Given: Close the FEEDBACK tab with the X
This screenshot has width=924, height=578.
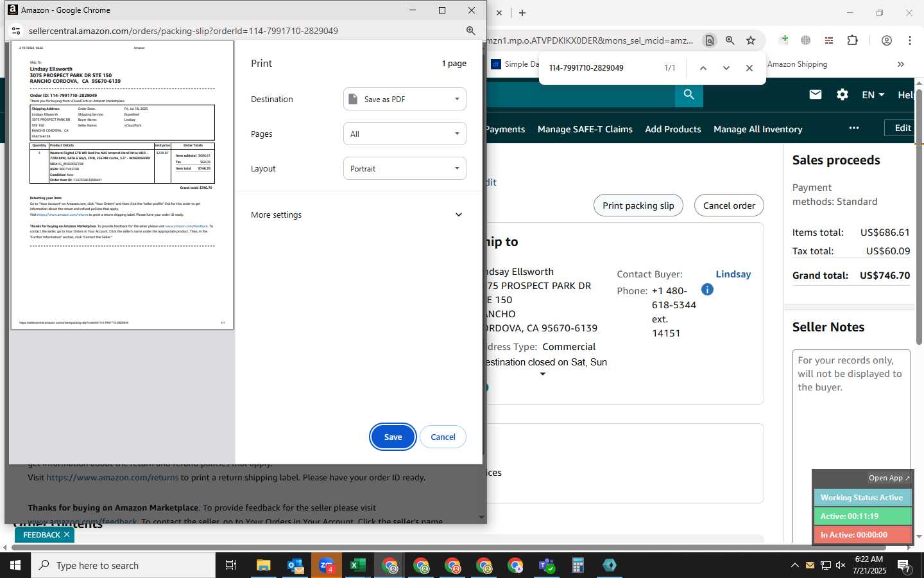Looking at the screenshot, I should (x=67, y=534).
